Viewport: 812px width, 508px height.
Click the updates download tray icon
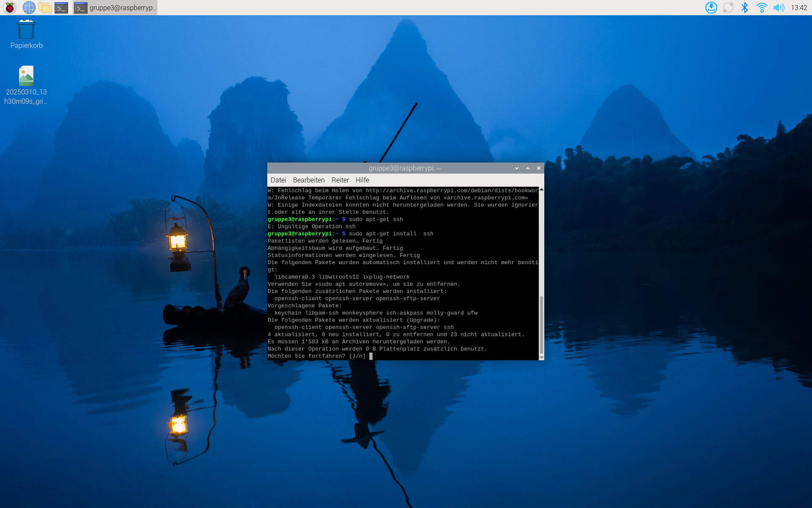click(x=711, y=8)
